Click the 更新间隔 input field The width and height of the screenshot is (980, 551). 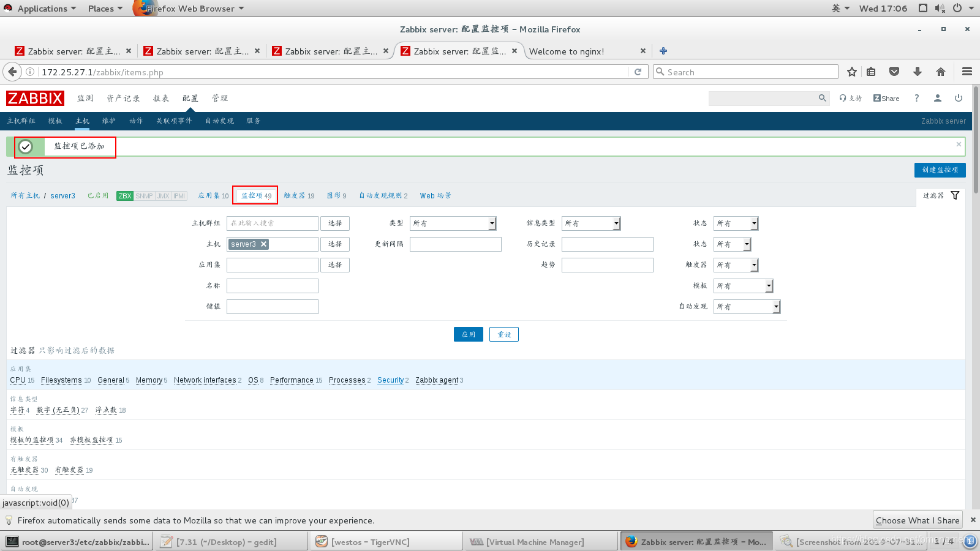click(456, 244)
